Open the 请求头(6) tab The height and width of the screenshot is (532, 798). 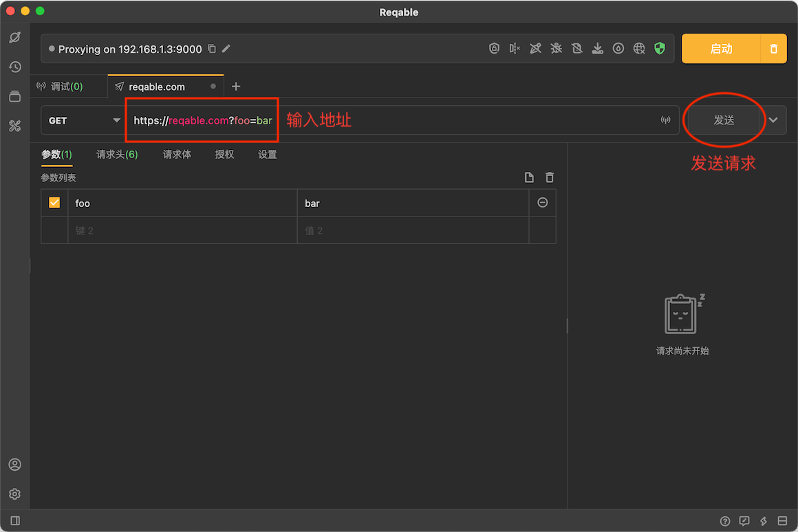[117, 155]
